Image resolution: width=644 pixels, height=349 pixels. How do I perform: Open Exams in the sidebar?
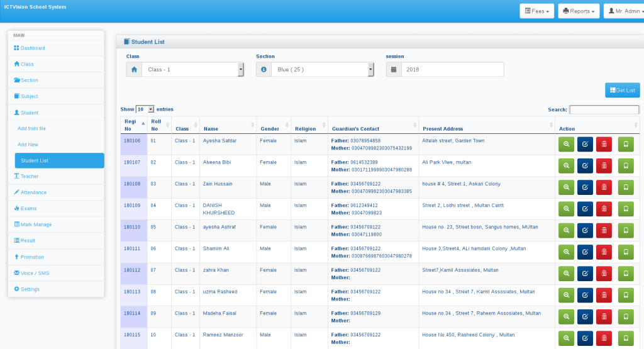pyautogui.click(x=56, y=208)
